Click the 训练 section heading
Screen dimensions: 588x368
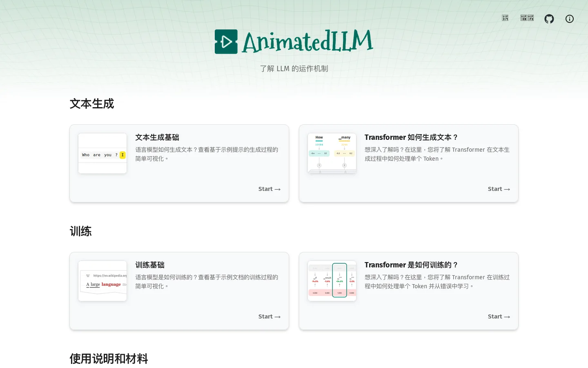coord(81,231)
